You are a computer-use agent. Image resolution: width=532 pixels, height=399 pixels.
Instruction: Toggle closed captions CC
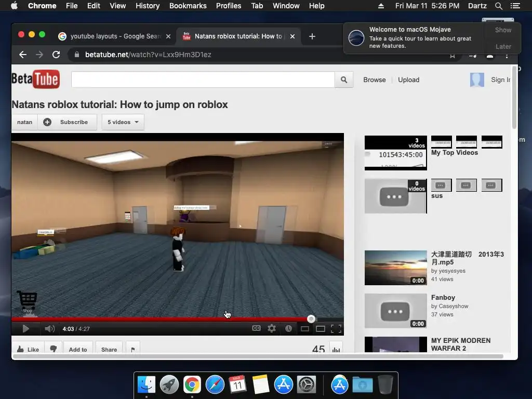point(257,328)
